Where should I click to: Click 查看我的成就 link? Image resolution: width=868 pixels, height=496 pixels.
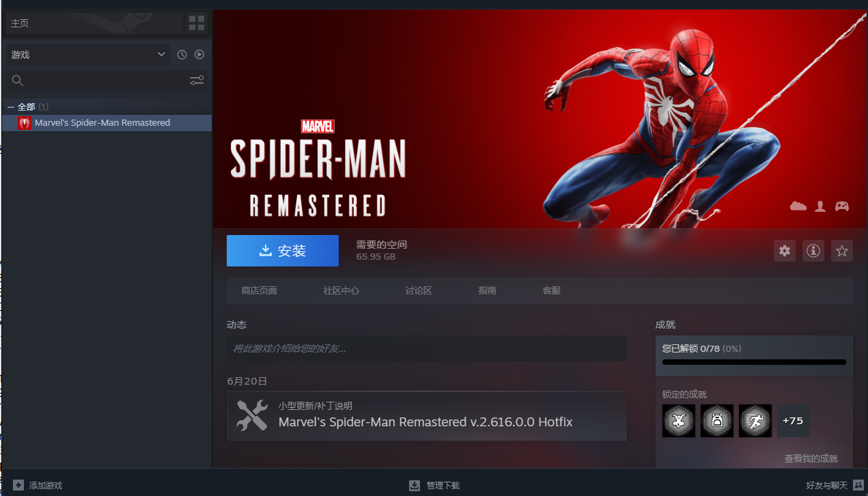click(x=811, y=458)
